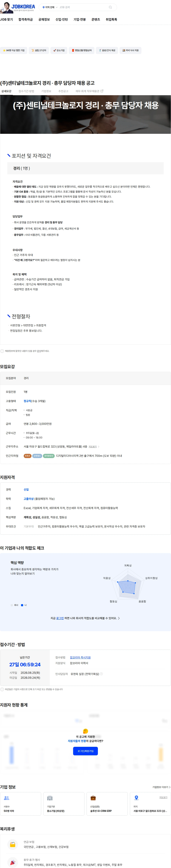Click the 휴무·휴가·행사 benefits icon
171x868 pixels.
12,862
